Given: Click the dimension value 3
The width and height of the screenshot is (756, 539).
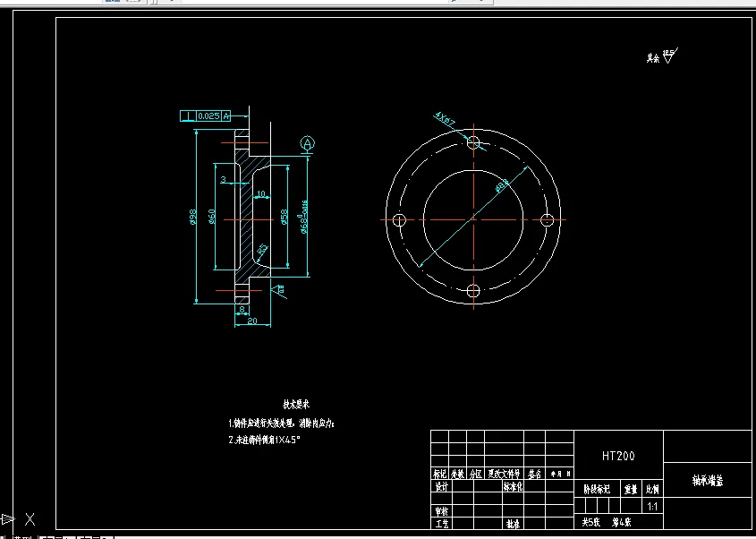Looking at the screenshot, I should click(224, 179).
